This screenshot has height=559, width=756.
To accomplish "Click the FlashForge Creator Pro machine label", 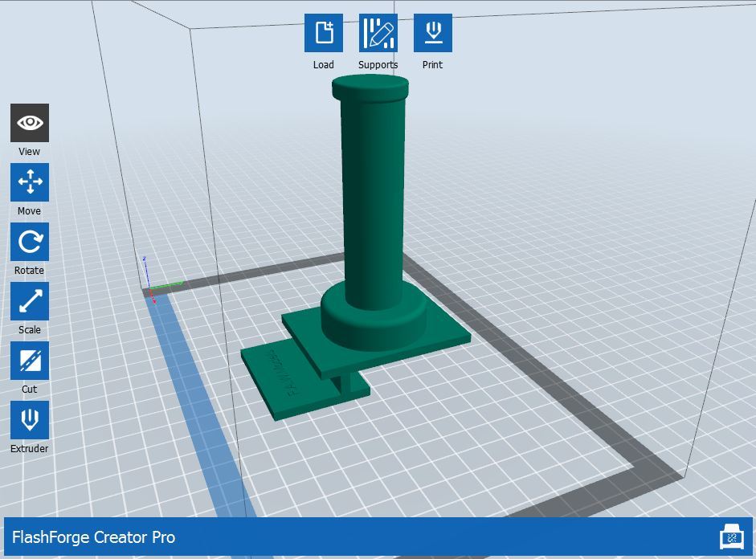I will tap(93, 537).
